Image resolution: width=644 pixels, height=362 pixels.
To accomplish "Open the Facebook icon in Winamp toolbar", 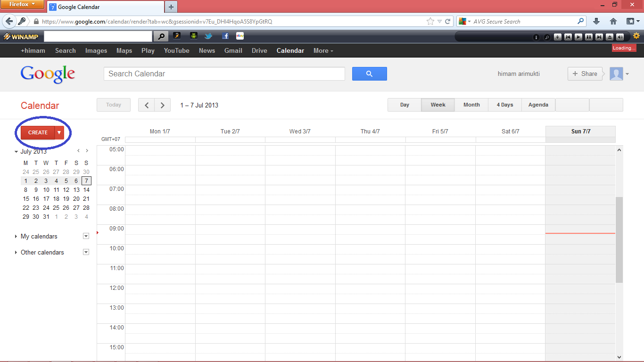I will click(225, 36).
